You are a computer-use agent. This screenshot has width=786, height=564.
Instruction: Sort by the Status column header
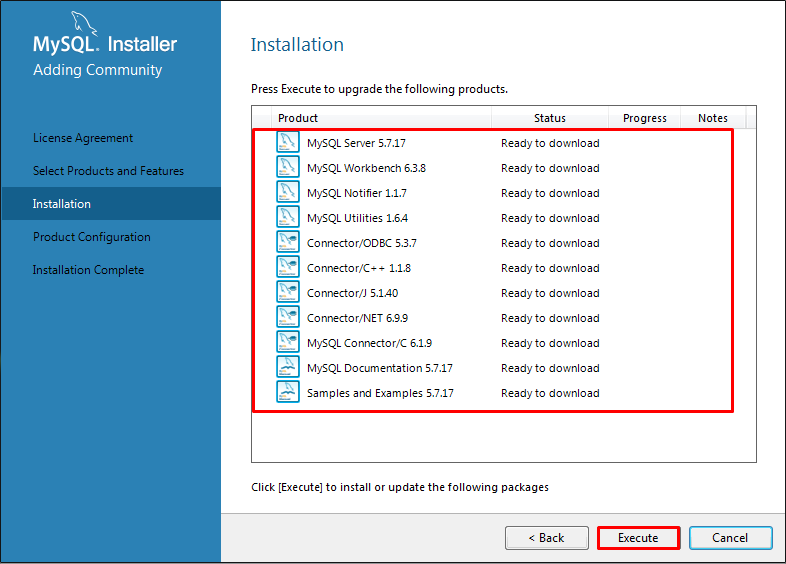point(550,118)
